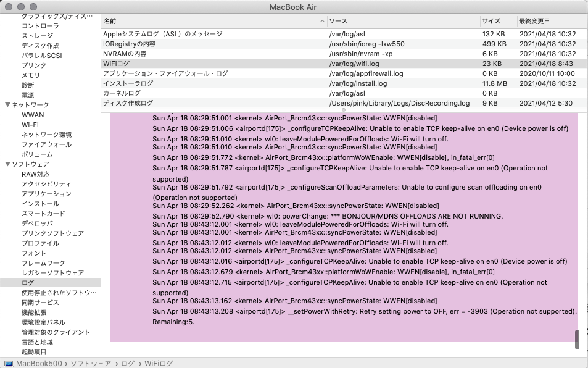The height and width of the screenshot is (368, 588).
Task: Select the インストーラログ row
Action: [344, 83]
